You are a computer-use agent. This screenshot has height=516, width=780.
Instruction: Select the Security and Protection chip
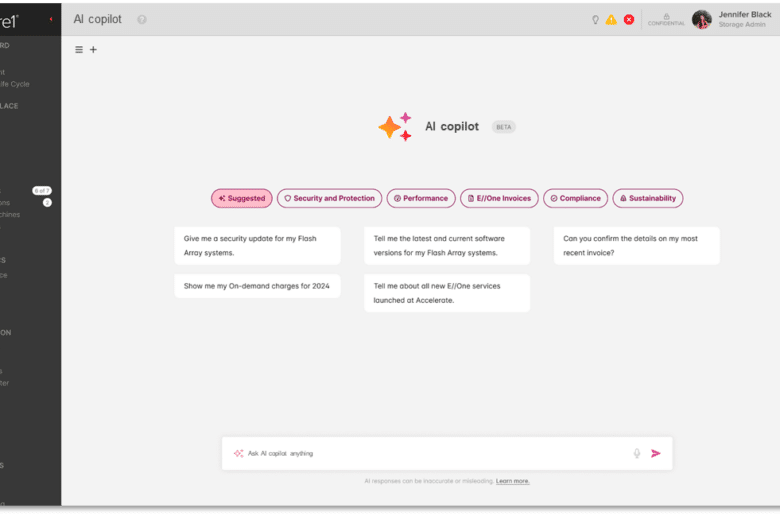pos(329,198)
